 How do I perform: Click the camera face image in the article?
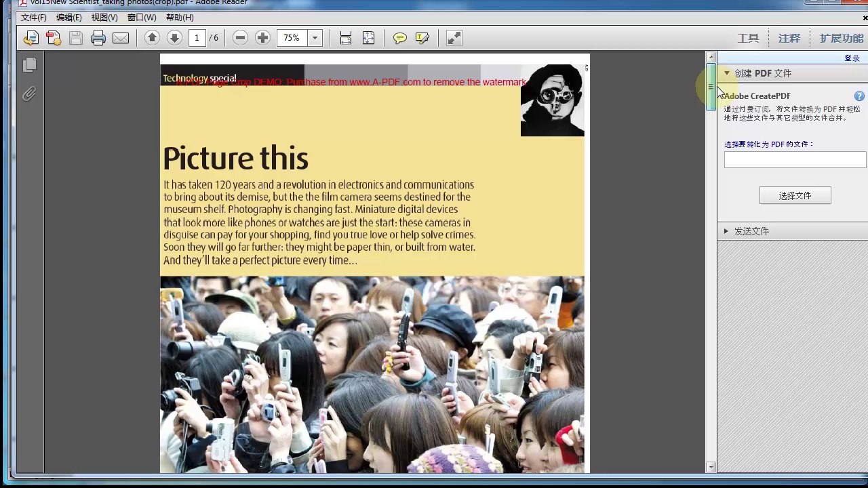553,100
